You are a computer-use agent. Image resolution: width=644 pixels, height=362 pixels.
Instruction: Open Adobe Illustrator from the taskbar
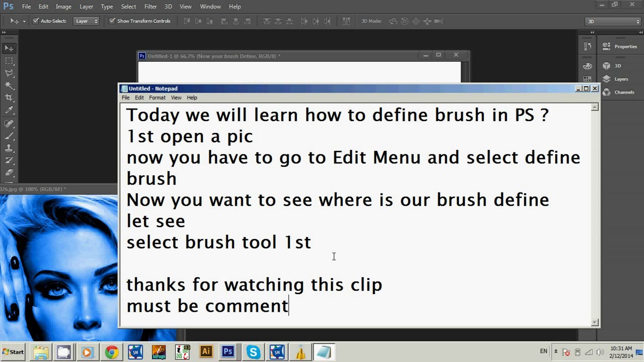(206, 352)
